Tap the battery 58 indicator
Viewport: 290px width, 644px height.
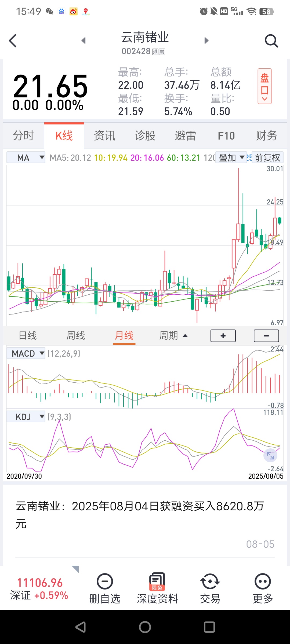tap(266, 12)
